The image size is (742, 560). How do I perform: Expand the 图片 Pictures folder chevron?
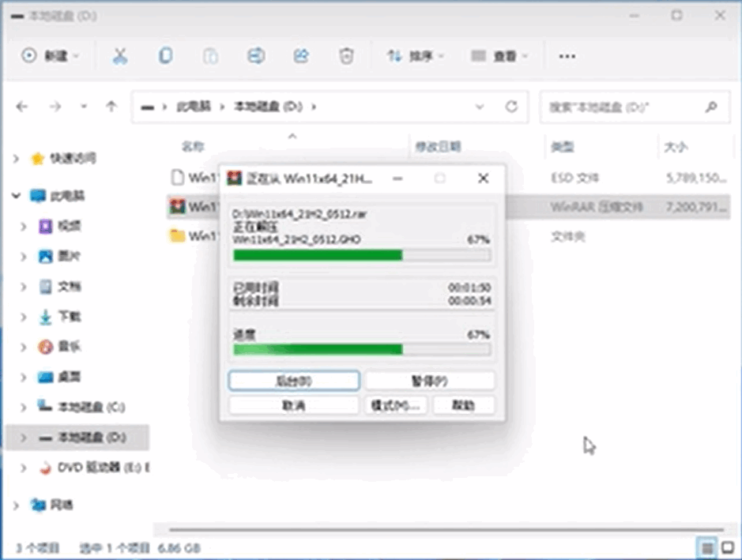[23, 257]
